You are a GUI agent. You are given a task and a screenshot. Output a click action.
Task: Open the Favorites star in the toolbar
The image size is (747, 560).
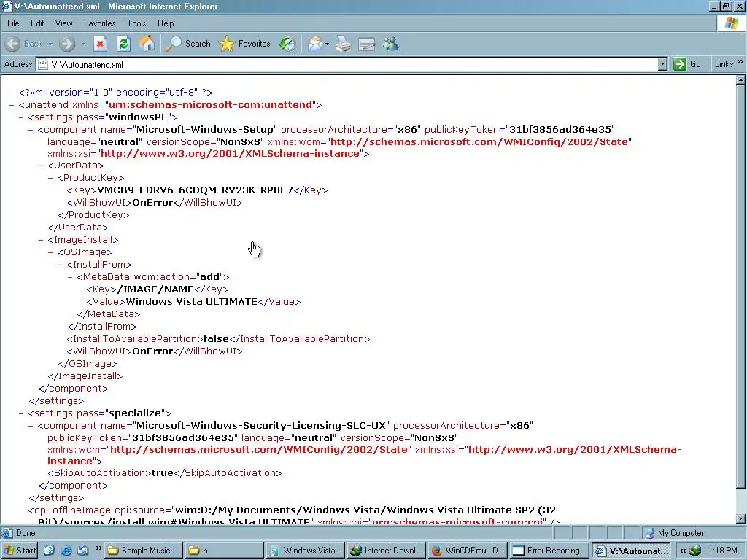click(x=244, y=44)
